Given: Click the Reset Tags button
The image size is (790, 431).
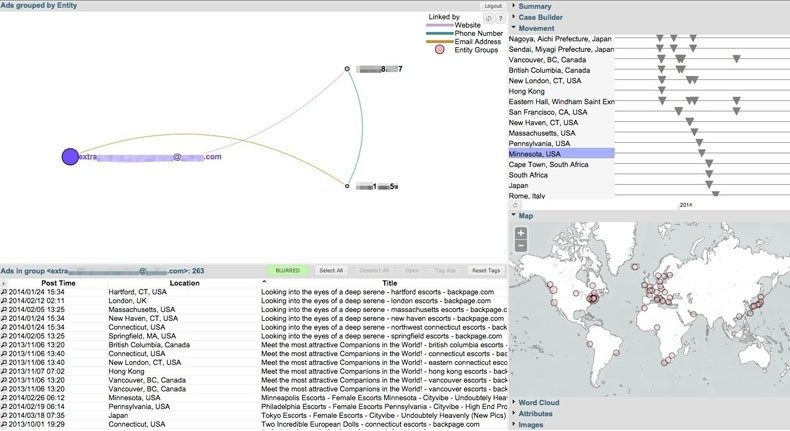Looking at the screenshot, I should [x=486, y=271].
